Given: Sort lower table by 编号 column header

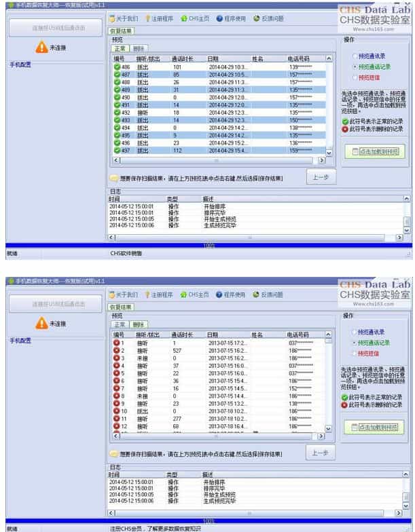Looking at the screenshot, I should click(123, 335).
